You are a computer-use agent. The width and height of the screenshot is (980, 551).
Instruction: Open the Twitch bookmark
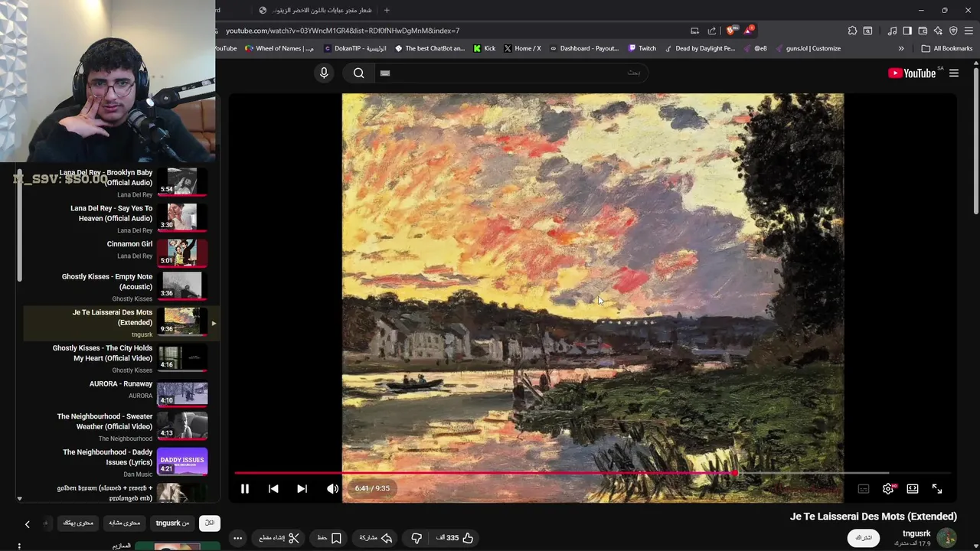pyautogui.click(x=642, y=48)
